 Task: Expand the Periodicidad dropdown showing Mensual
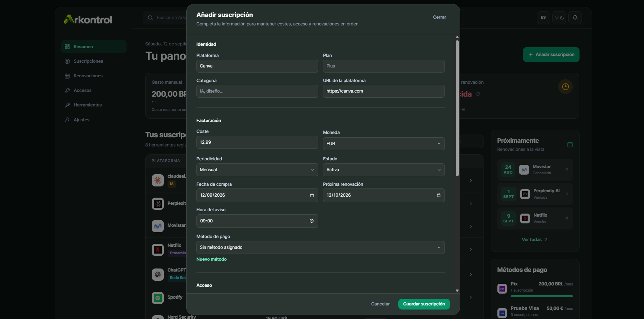tap(257, 170)
